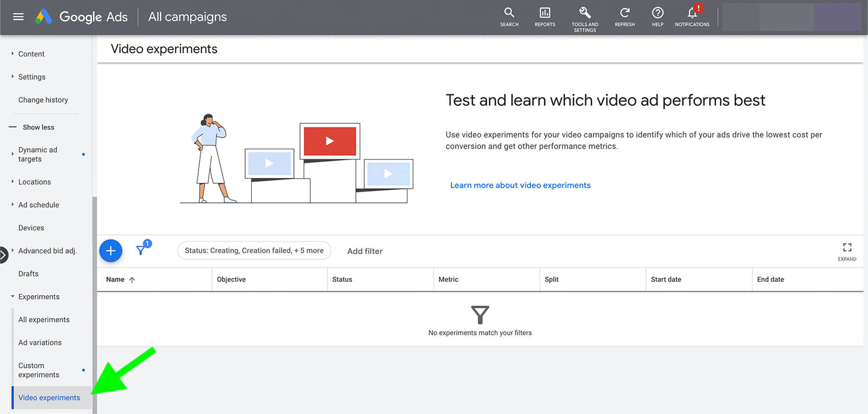Open Ad variations
The height and width of the screenshot is (414, 868).
(x=40, y=342)
